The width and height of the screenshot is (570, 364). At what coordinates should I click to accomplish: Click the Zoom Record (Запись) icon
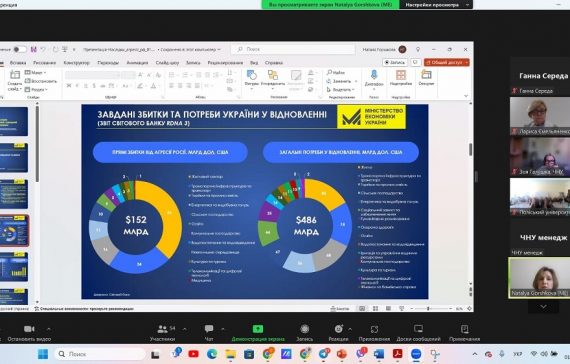point(305,329)
